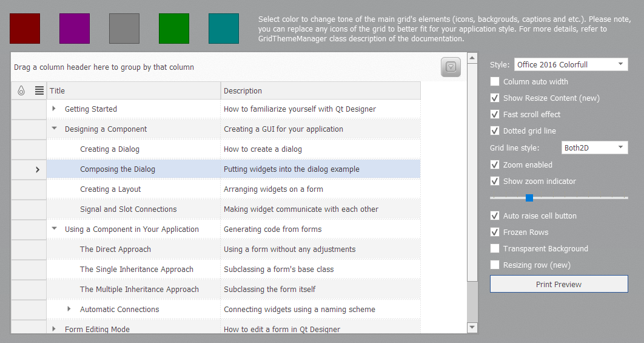Click cell 'Subclassing the form itself'

pyautogui.click(x=320, y=290)
